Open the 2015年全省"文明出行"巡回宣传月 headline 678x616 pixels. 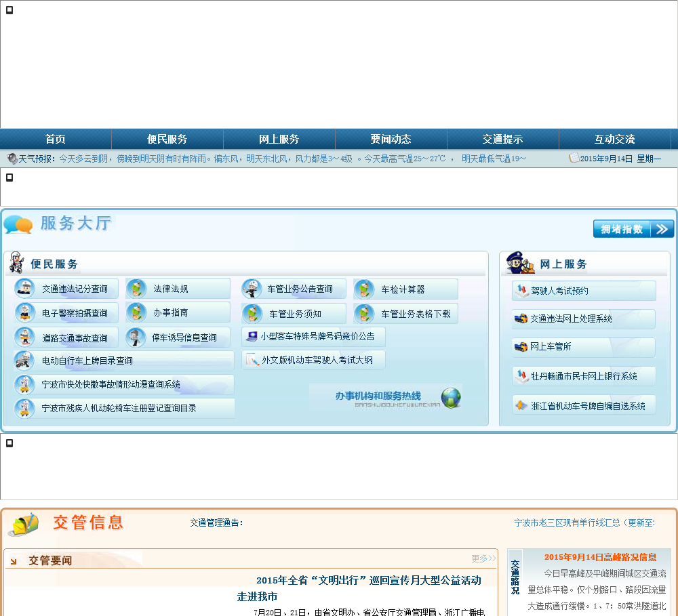tap(359, 588)
